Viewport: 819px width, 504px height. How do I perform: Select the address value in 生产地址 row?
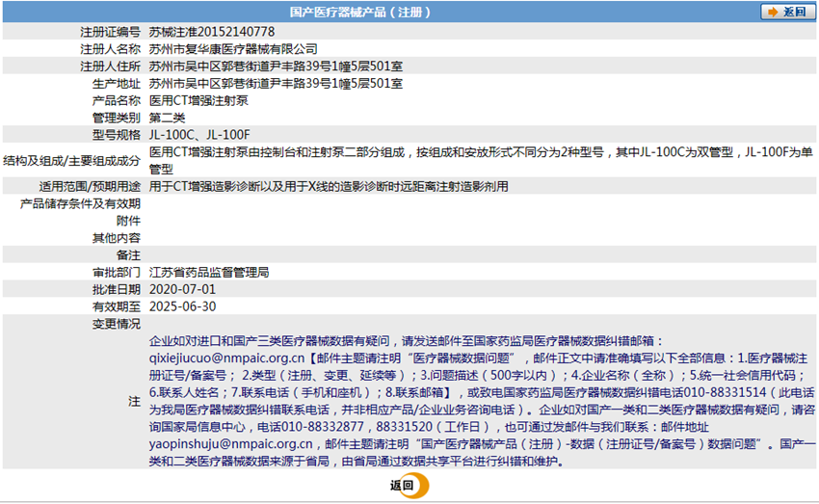(x=276, y=84)
